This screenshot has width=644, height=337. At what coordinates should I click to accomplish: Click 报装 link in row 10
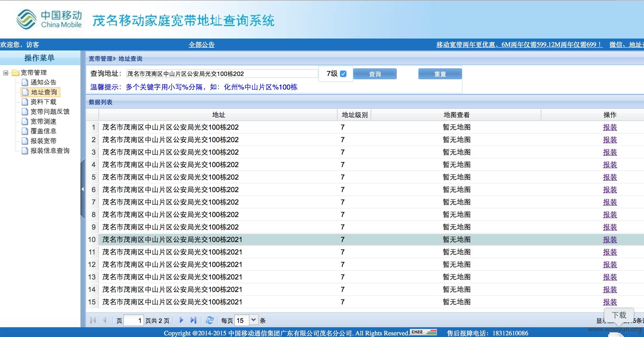tap(610, 239)
